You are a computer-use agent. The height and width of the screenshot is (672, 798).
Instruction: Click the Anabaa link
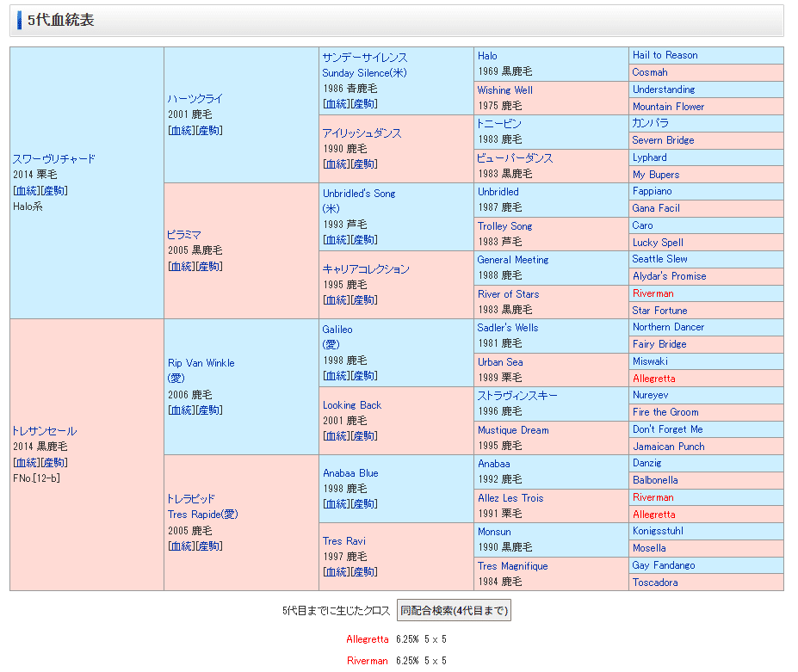[x=493, y=464]
